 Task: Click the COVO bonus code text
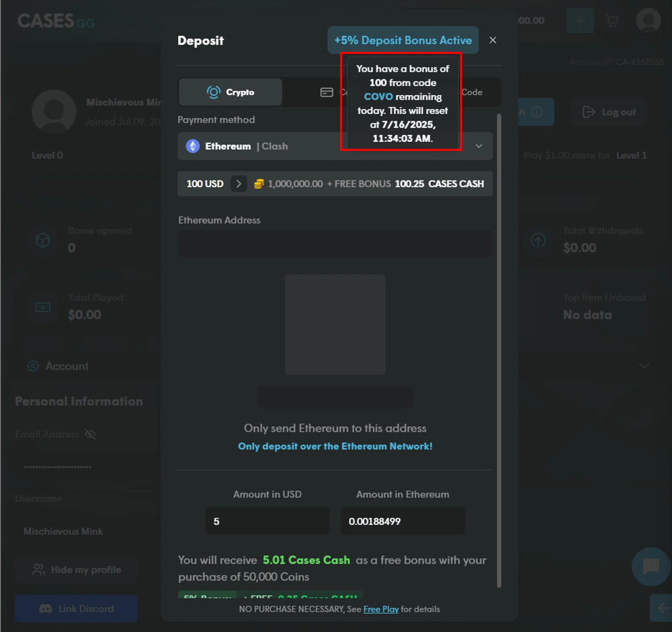point(378,97)
